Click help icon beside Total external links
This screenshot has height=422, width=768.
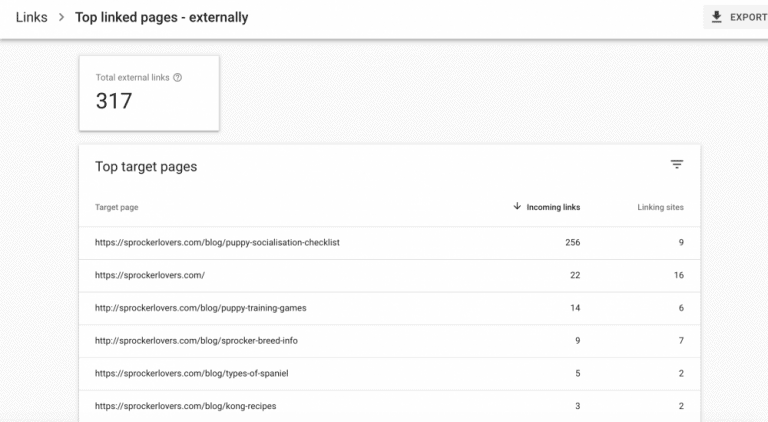click(177, 77)
